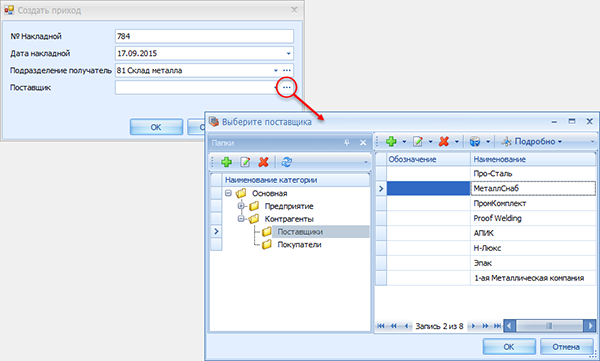Confirm supplier selection with OK button

click(x=509, y=347)
